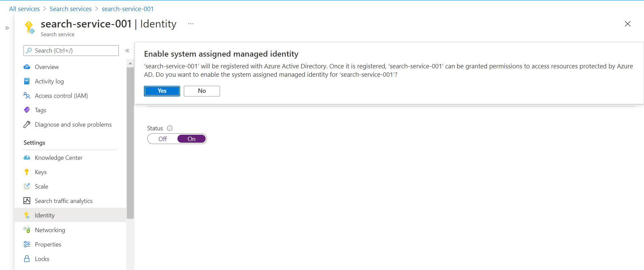This screenshot has height=270, width=644.
Task: Click the purple Tags icon
Action: (x=27, y=110)
